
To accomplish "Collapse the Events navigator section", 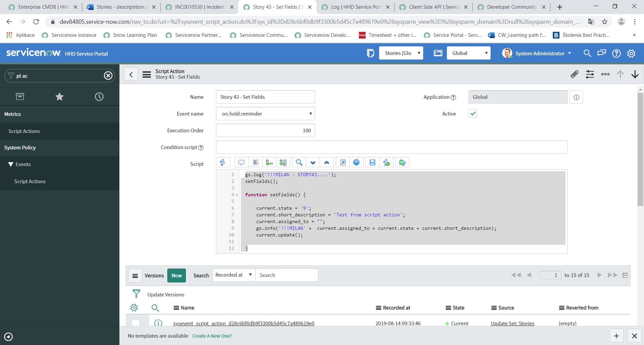I will pyautogui.click(x=11, y=164).
